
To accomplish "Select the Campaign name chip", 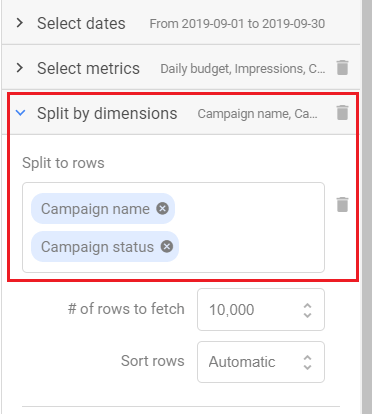I will (x=103, y=209).
